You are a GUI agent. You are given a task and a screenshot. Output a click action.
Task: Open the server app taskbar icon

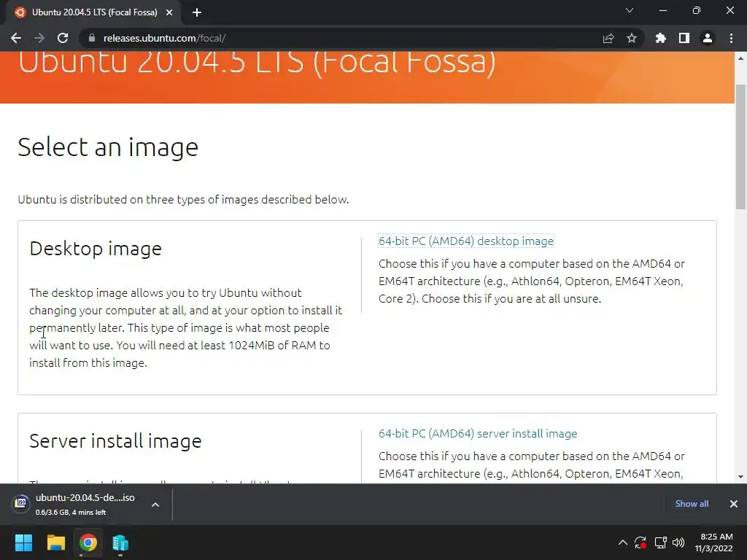point(120,542)
